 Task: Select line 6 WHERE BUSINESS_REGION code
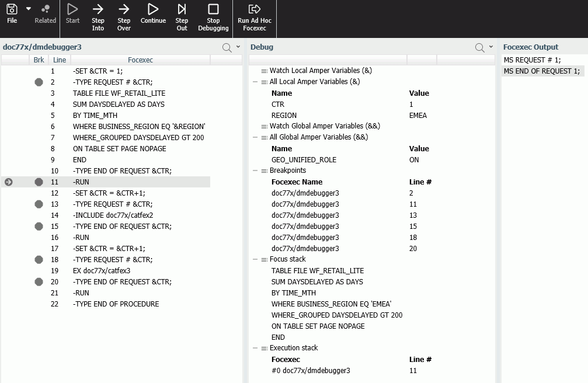click(139, 127)
